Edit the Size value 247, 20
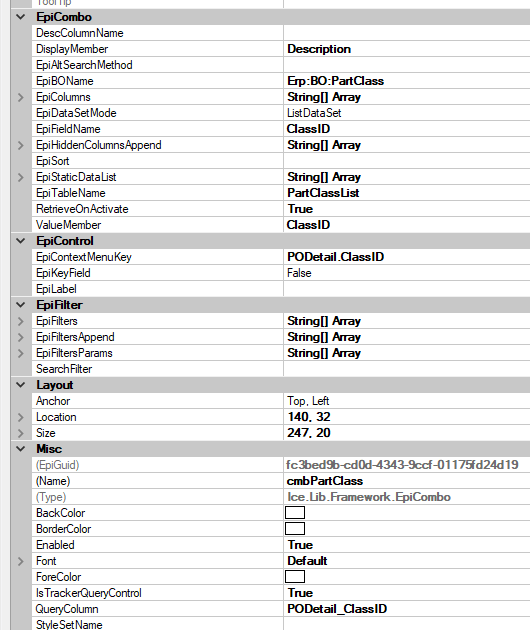The image size is (530, 630). [x=407, y=433]
